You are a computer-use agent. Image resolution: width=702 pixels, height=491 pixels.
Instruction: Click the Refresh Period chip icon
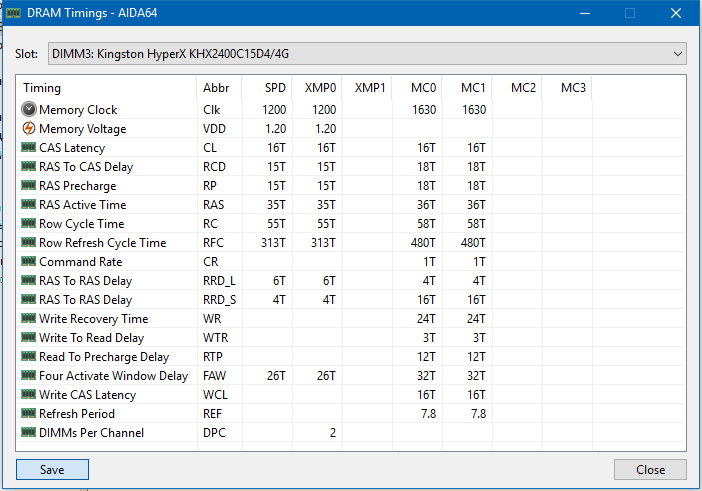[x=29, y=414]
